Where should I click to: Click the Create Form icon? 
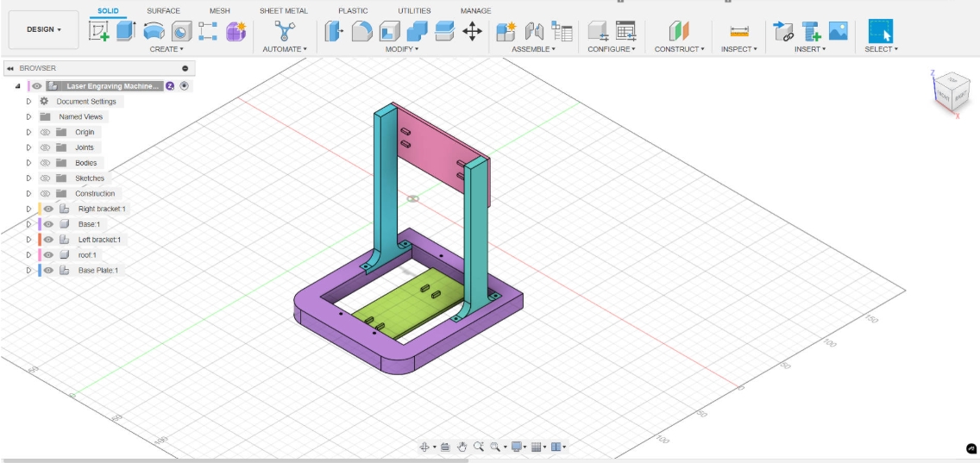pos(236,31)
